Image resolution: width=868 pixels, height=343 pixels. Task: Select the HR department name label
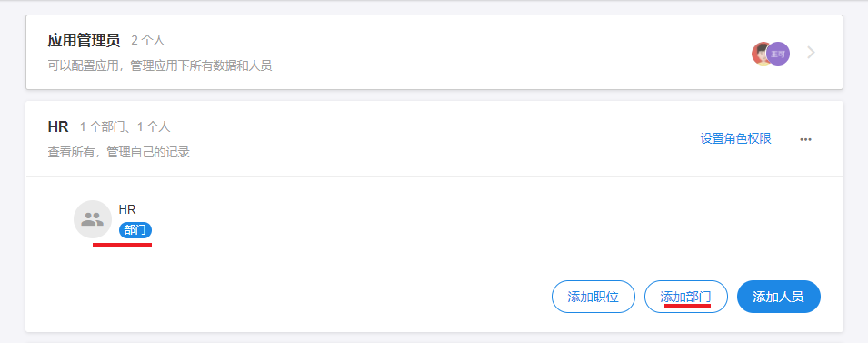(x=127, y=209)
